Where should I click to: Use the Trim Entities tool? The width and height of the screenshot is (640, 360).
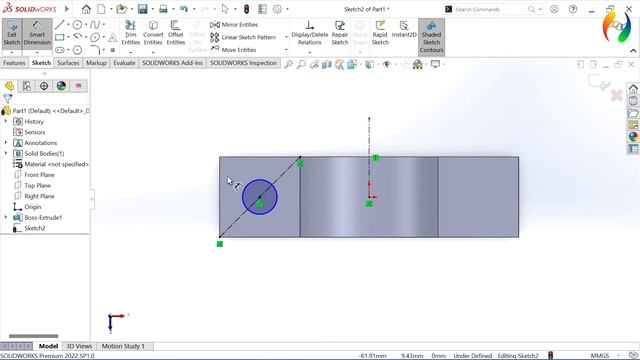pyautogui.click(x=131, y=33)
